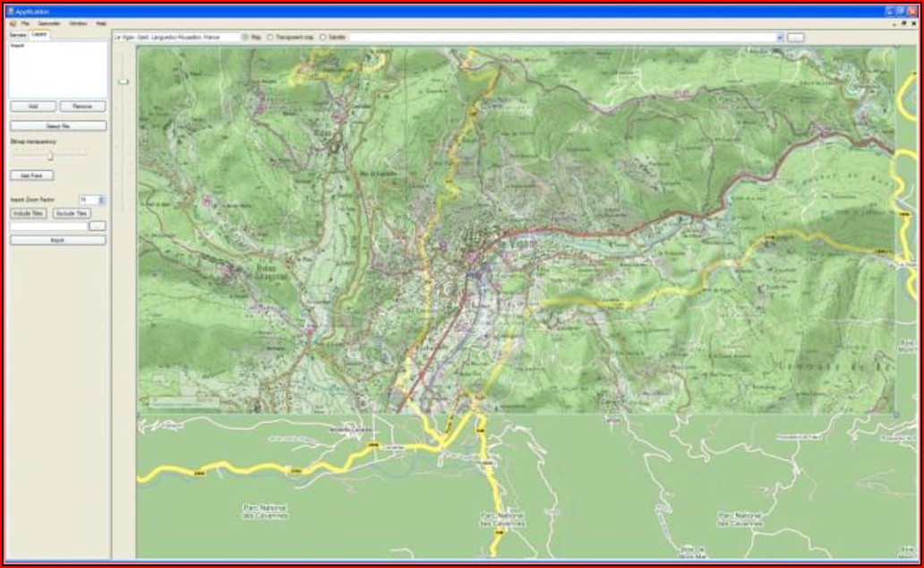Restore the inner document window

[x=903, y=23]
